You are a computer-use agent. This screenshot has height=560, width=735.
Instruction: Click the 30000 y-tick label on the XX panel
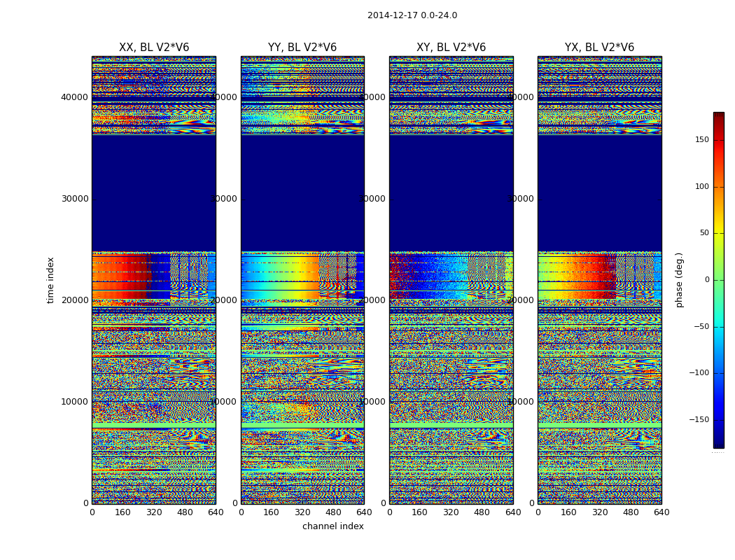(74, 199)
